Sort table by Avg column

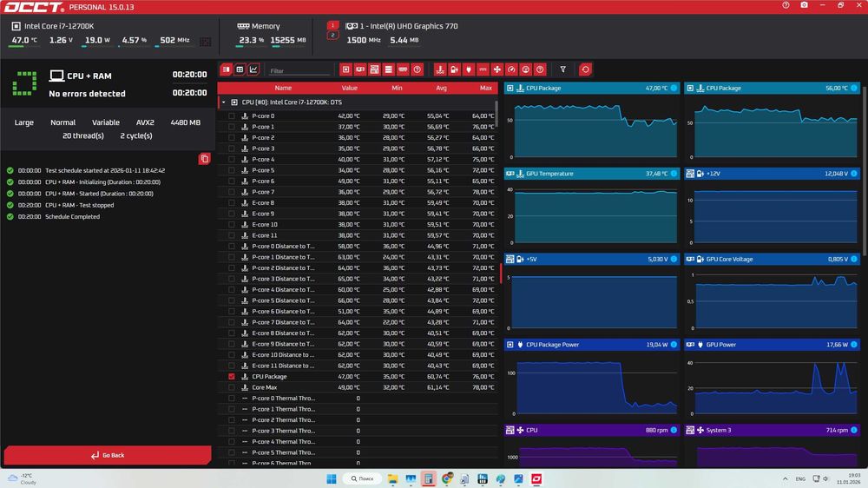coord(441,88)
